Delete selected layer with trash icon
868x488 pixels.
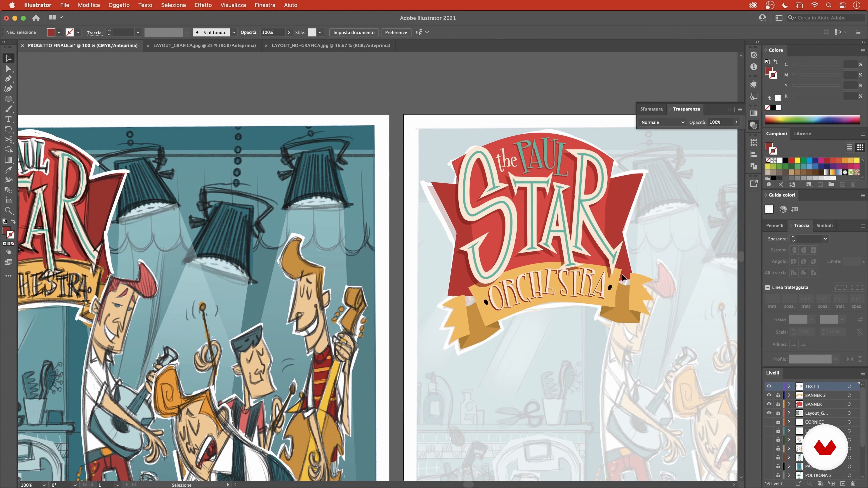click(x=854, y=484)
